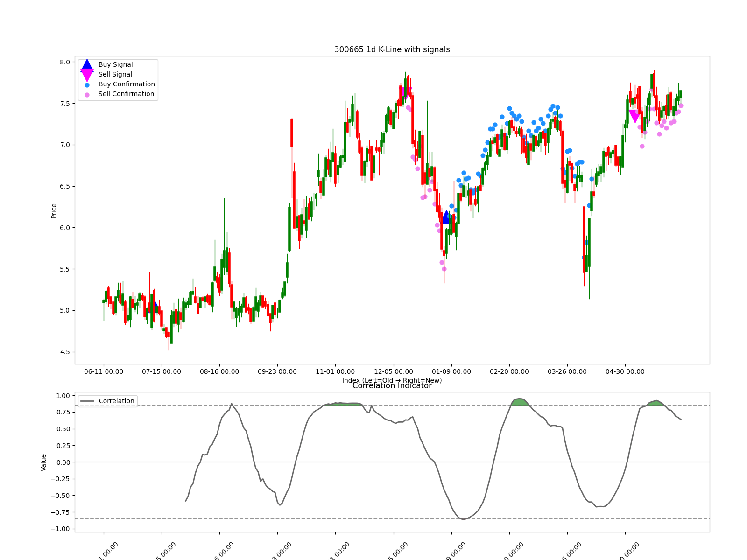Click the 'Sell Confirmation' legend label
Screen dimensions: 747x560
pyautogui.click(x=126, y=94)
